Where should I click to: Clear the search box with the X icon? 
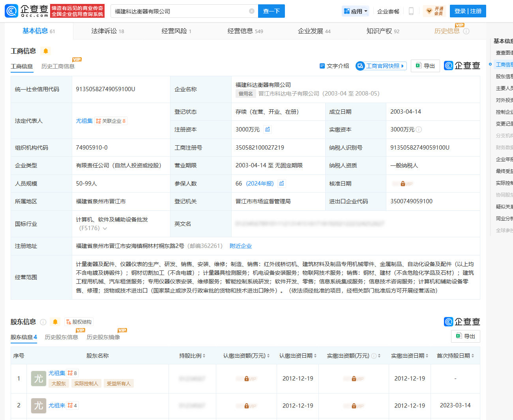[x=252, y=11]
